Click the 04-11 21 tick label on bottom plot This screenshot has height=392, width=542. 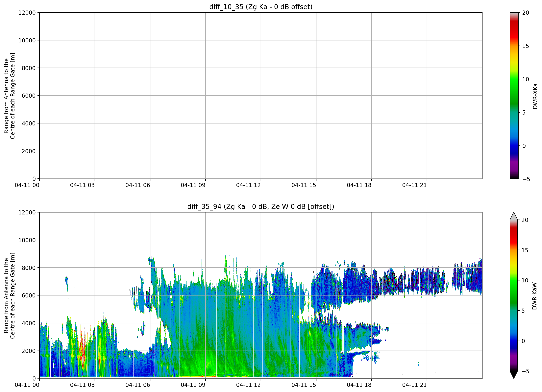pos(414,385)
